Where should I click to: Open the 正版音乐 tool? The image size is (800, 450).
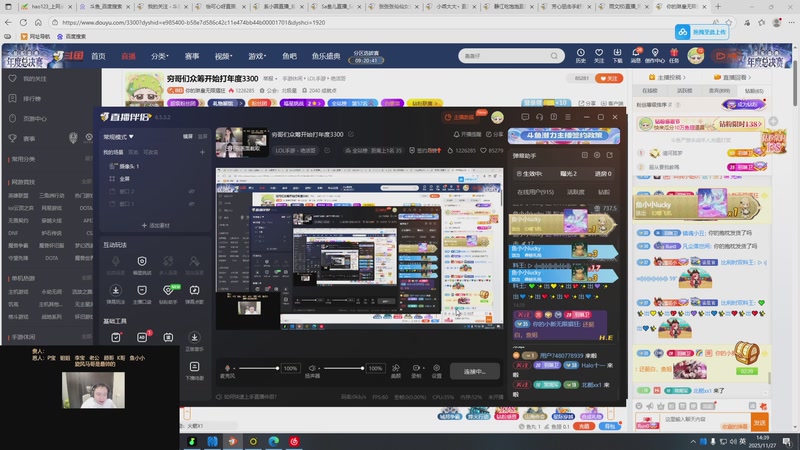click(194, 341)
